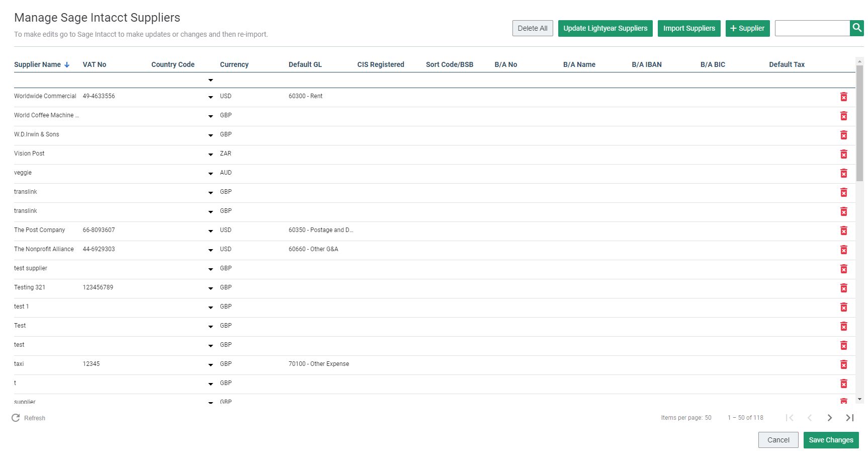Image resolution: width=868 pixels, height=456 pixels.
Task: Toggle Supplier Name sort order arrow
Action: point(66,64)
